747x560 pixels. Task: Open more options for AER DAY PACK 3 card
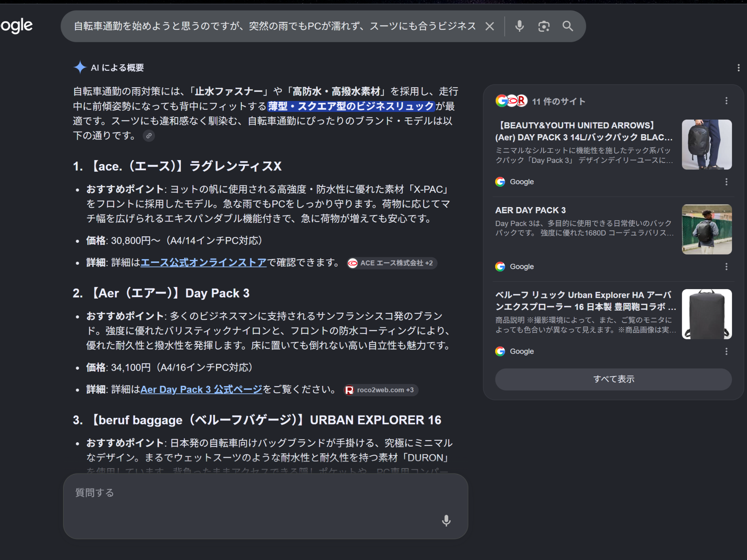point(726,267)
